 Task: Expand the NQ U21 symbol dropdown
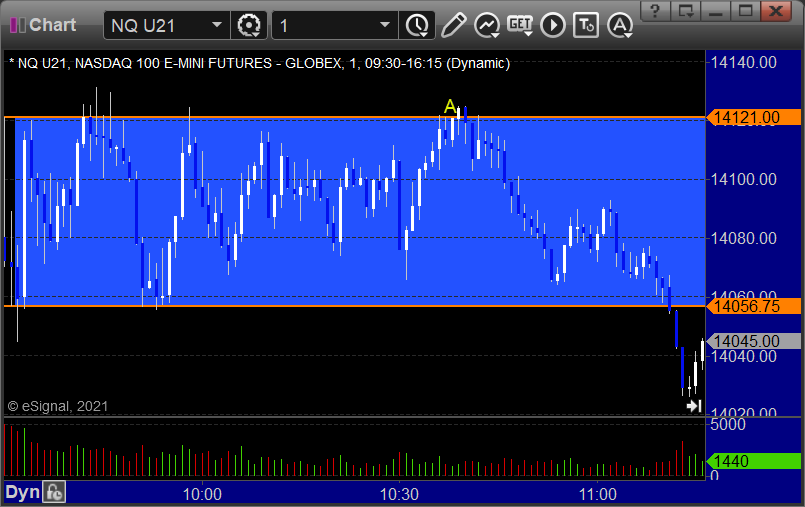click(x=217, y=25)
